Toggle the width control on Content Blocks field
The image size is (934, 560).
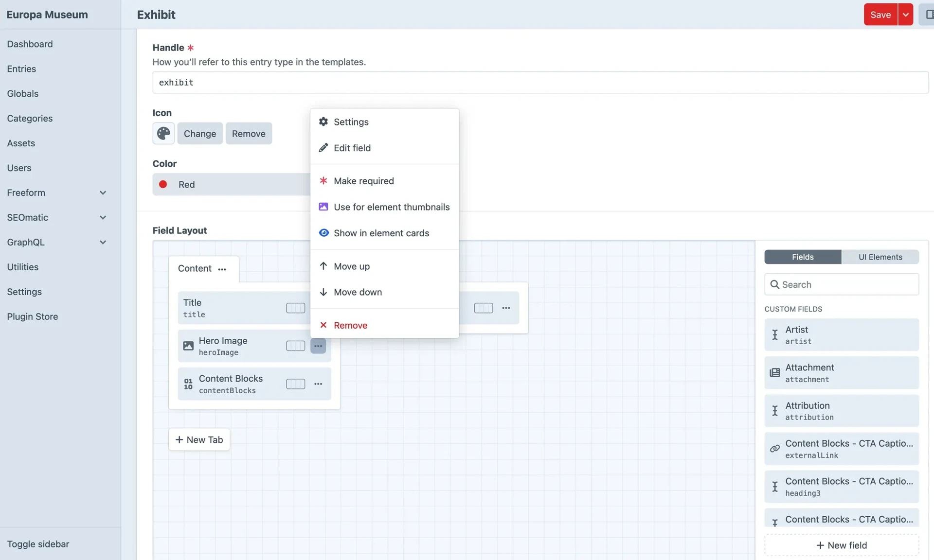tap(295, 384)
